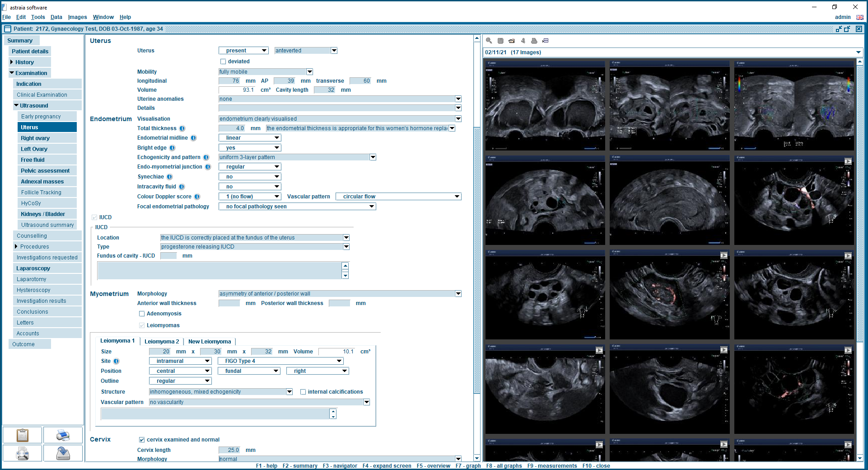Click the blue printer button
The image size is (868, 470).
coord(63,435)
